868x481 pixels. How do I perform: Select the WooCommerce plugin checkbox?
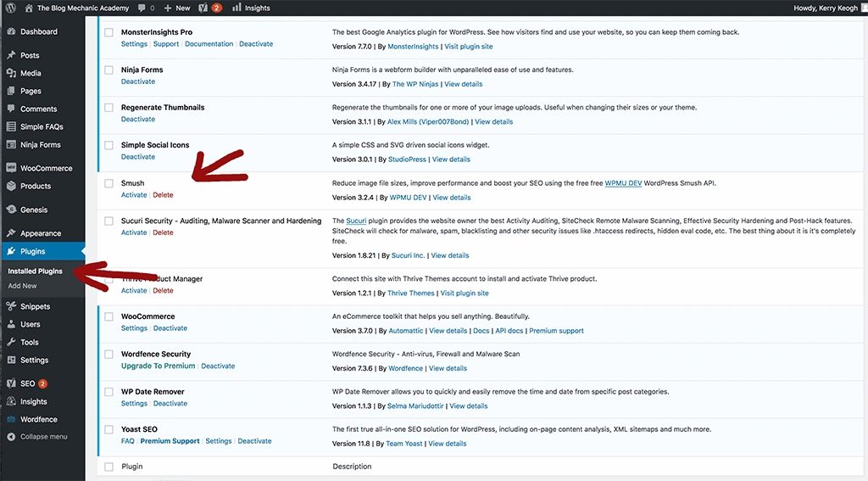(108, 316)
